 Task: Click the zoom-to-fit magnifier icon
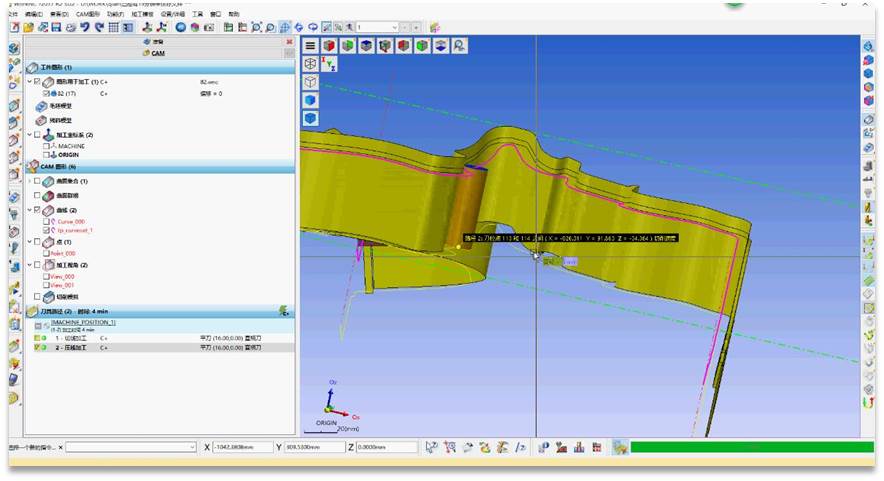pyautogui.click(x=256, y=27)
